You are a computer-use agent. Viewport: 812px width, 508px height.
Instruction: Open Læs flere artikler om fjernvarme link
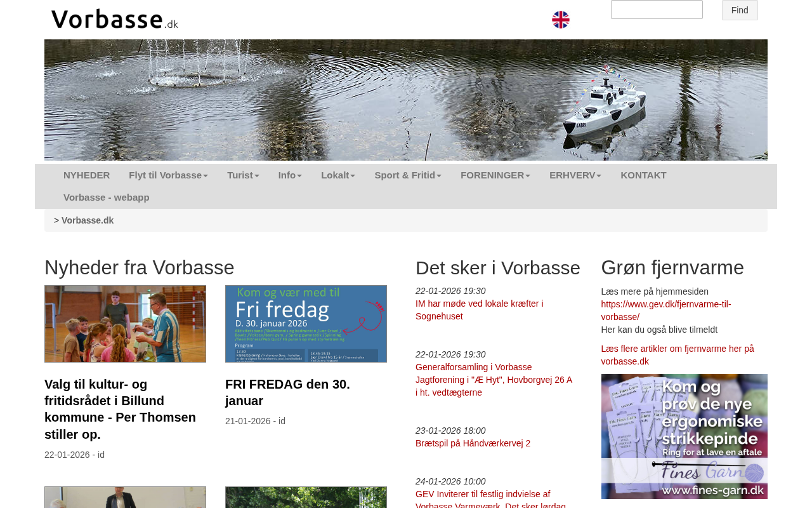point(678,355)
